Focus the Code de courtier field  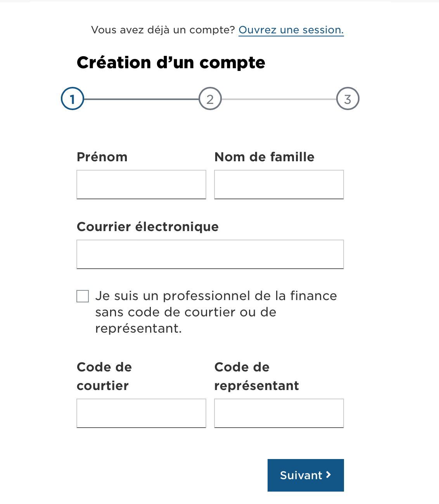141,413
